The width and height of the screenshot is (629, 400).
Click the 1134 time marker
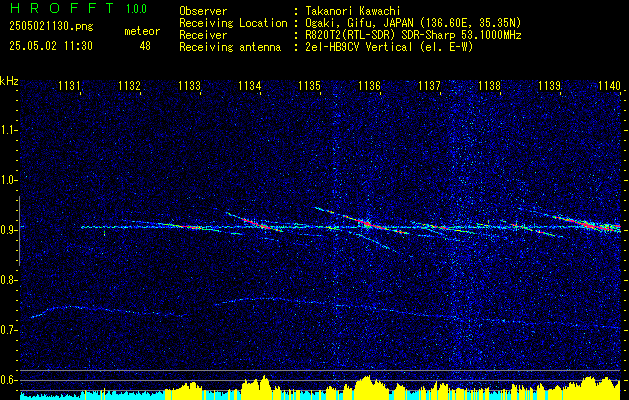tap(250, 85)
